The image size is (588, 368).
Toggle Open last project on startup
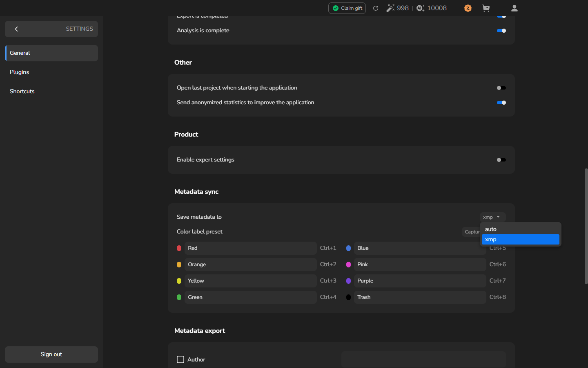point(501,88)
